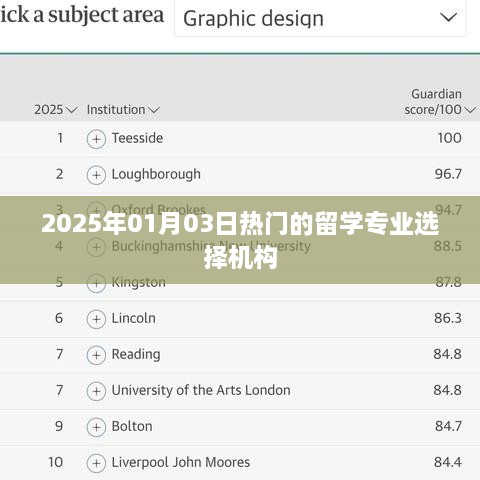Click Loughborough's score 96.7
480x480 pixels.
click(x=448, y=174)
